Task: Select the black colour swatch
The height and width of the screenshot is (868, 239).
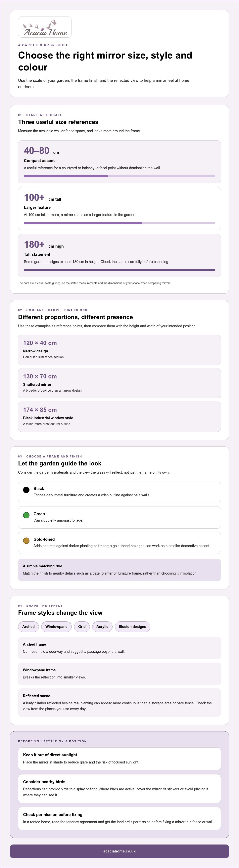Action: [x=26, y=490]
